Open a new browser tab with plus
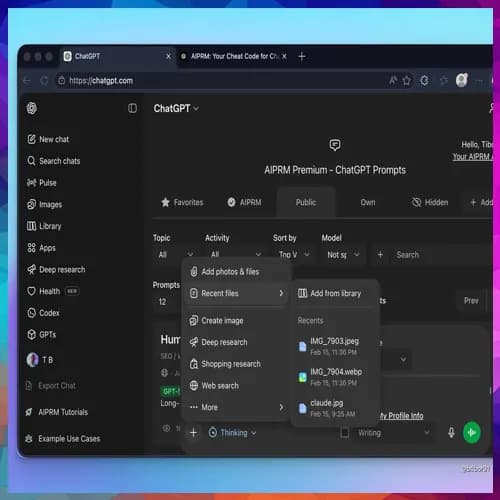Screen dimensions: 500x500 click(x=302, y=56)
